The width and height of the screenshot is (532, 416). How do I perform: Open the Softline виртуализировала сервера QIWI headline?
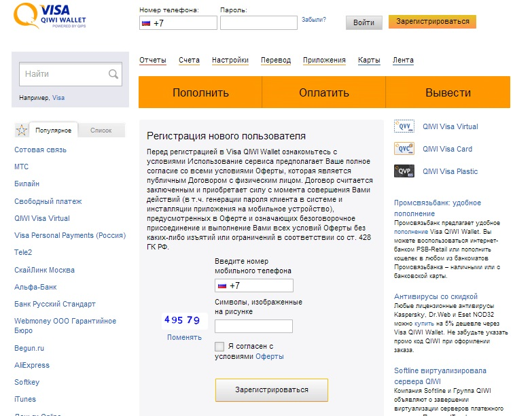coord(440,376)
